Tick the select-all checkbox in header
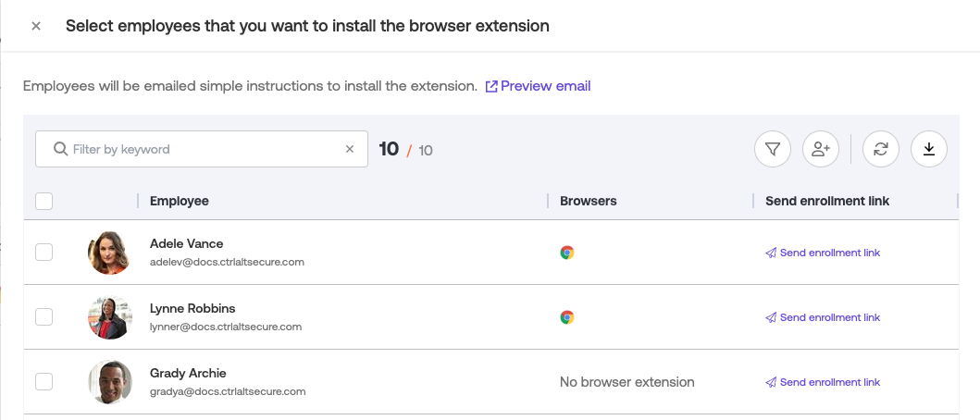980x420 pixels. 43,202
